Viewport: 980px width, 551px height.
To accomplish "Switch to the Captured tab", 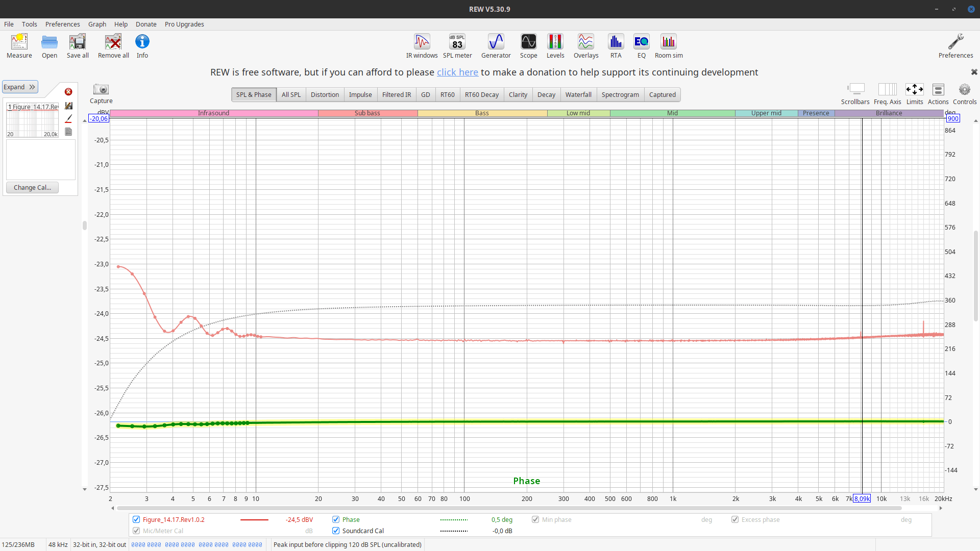I will click(x=663, y=94).
